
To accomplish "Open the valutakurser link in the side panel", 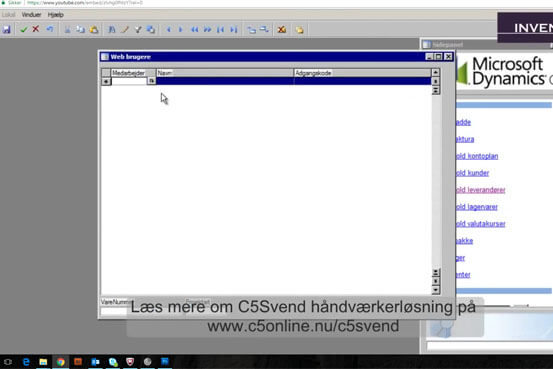I will 481,224.
